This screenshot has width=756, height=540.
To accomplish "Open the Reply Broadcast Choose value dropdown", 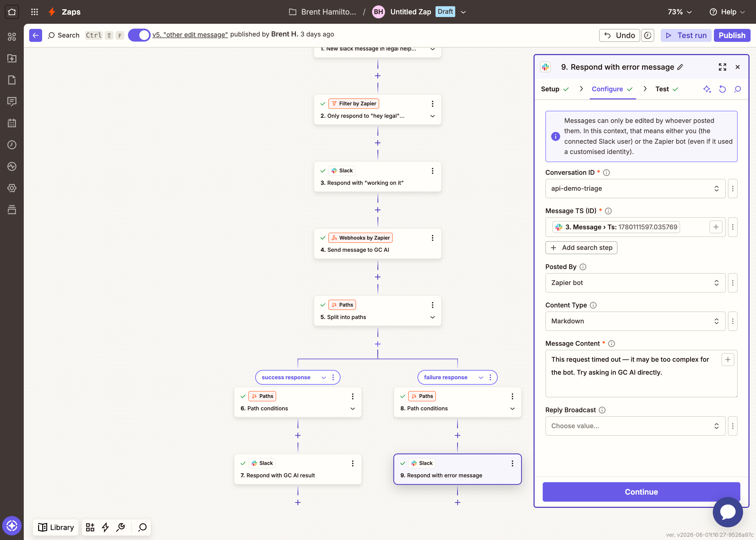I will pos(635,426).
